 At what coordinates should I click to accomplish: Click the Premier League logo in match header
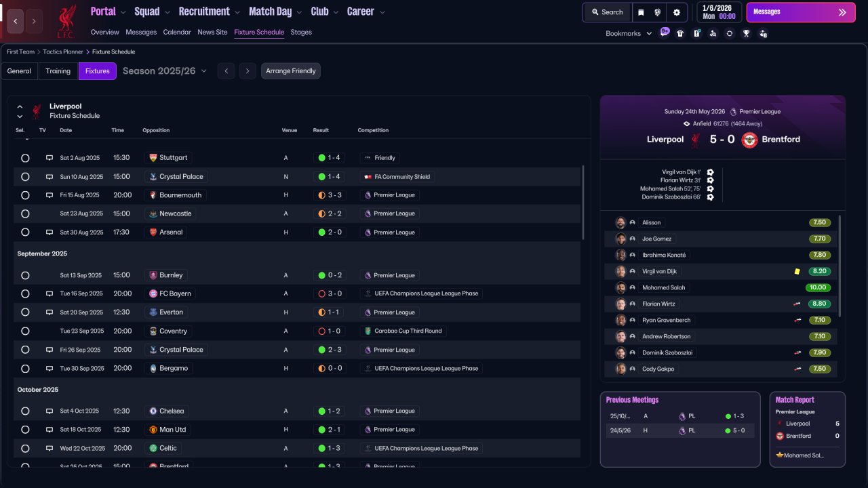tap(733, 112)
